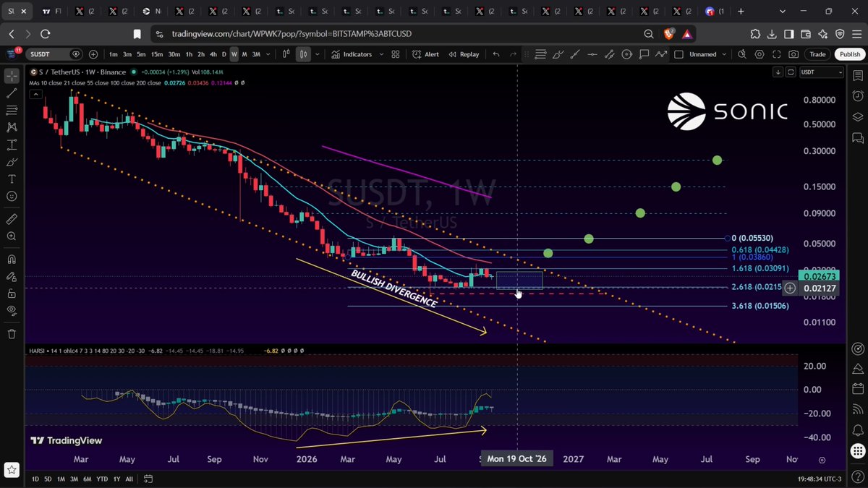Open chart settings hexagon icon
Image resolution: width=868 pixels, height=488 pixels.
[759, 54]
